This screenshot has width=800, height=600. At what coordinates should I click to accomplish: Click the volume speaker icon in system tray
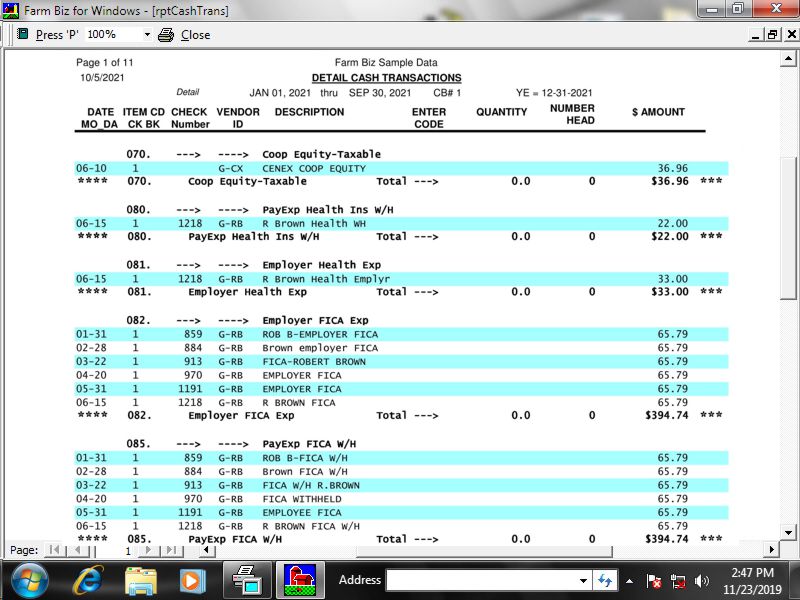[x=701, y=581]
